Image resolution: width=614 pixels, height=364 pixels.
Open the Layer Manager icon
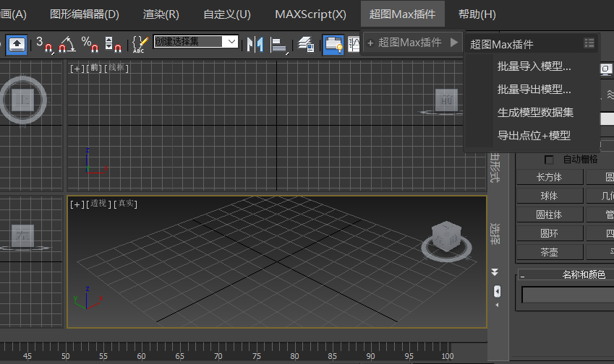pos(306,43)
